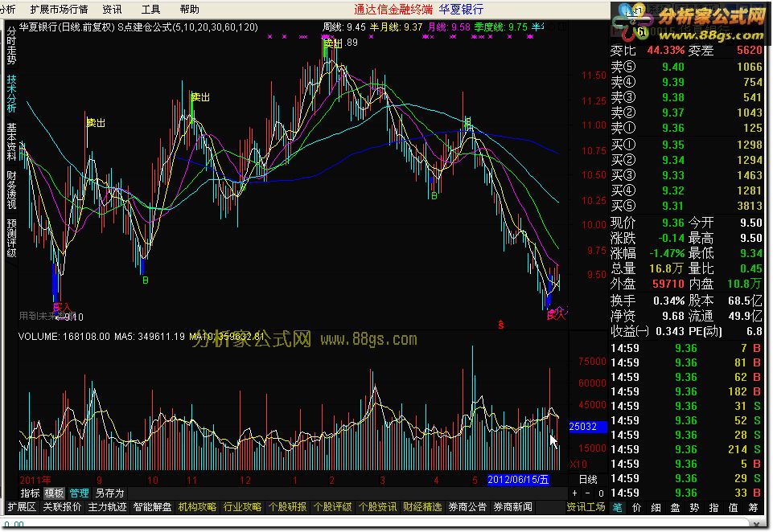Open the 关联报价 tab
The height and width of the screenshot is (532, 773).
(62, 507)
